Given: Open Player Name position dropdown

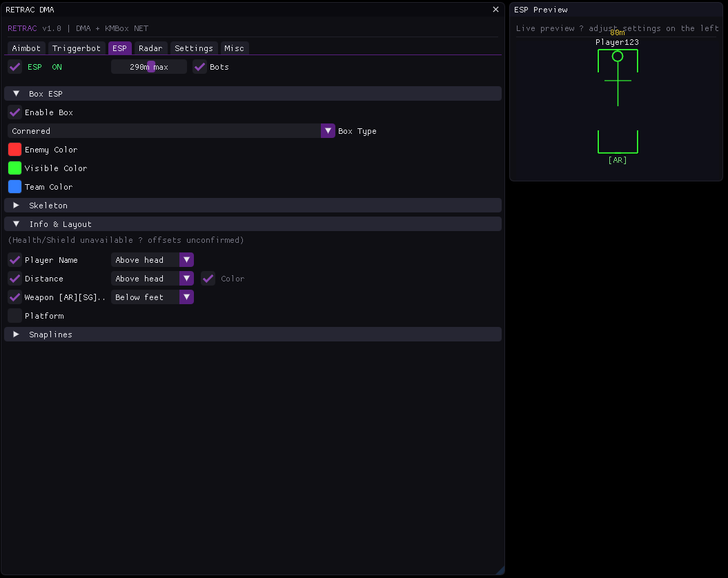Looking at the screenshot, I should (x=153, y=260).
